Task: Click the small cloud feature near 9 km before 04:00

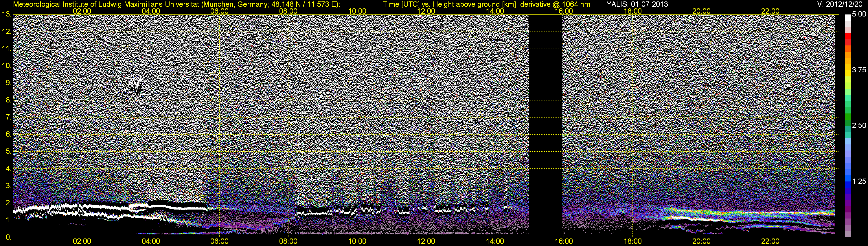Action: 137,86
